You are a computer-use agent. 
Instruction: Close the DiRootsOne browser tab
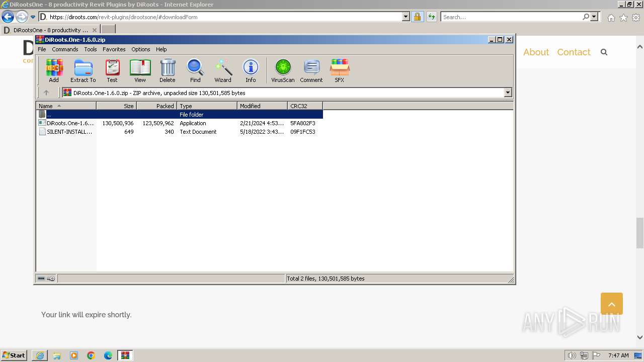(x=94, y=30)
